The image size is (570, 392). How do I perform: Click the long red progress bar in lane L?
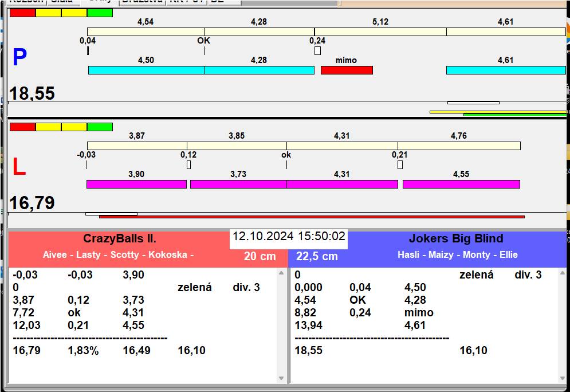[312, 217]
